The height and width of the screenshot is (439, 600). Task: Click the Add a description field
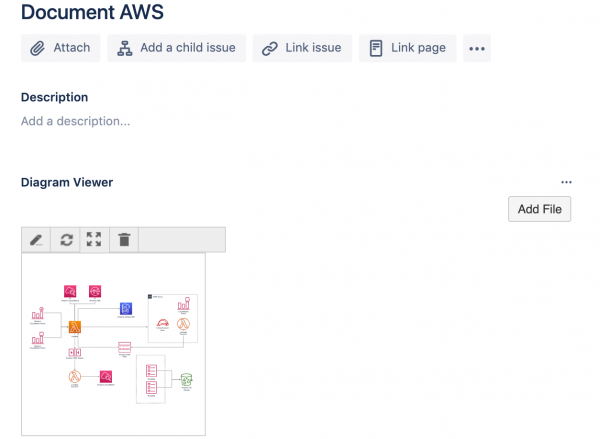click(x=76, y=121)
